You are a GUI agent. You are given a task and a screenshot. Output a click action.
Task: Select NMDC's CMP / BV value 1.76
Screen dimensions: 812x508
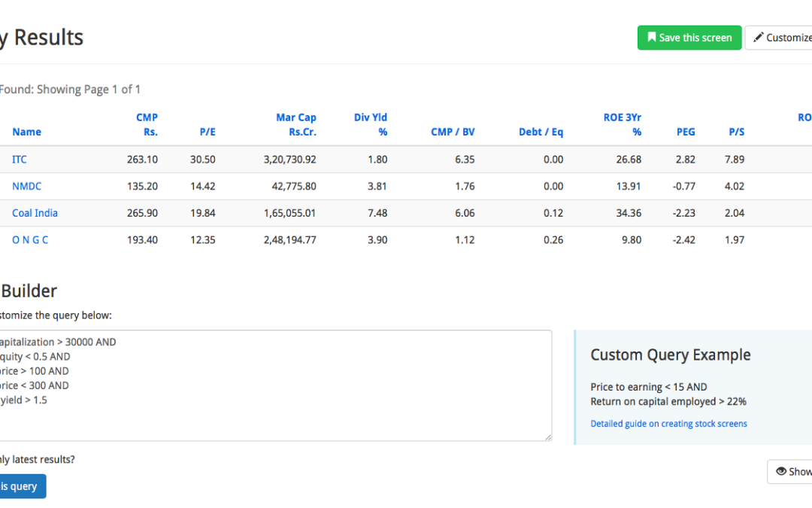[x=465, y=186]
